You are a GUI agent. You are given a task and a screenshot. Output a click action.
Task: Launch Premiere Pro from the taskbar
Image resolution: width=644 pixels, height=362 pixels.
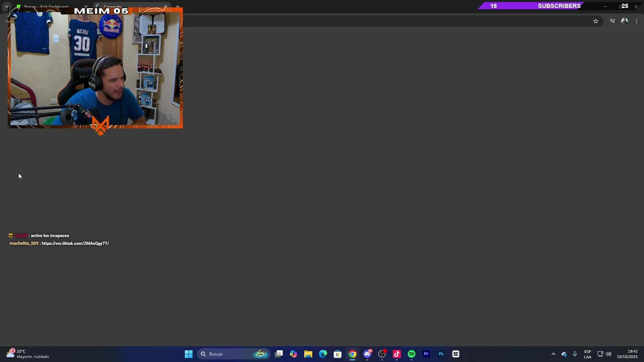click(426, 354)
